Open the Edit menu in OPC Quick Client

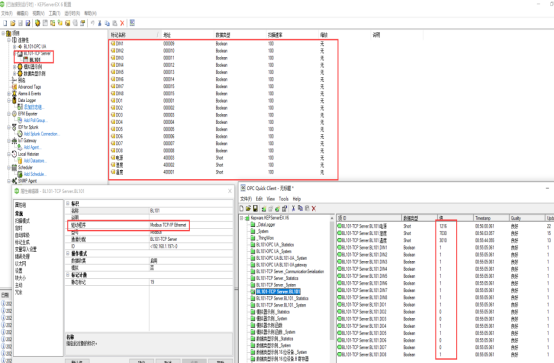tap(259, 199)
